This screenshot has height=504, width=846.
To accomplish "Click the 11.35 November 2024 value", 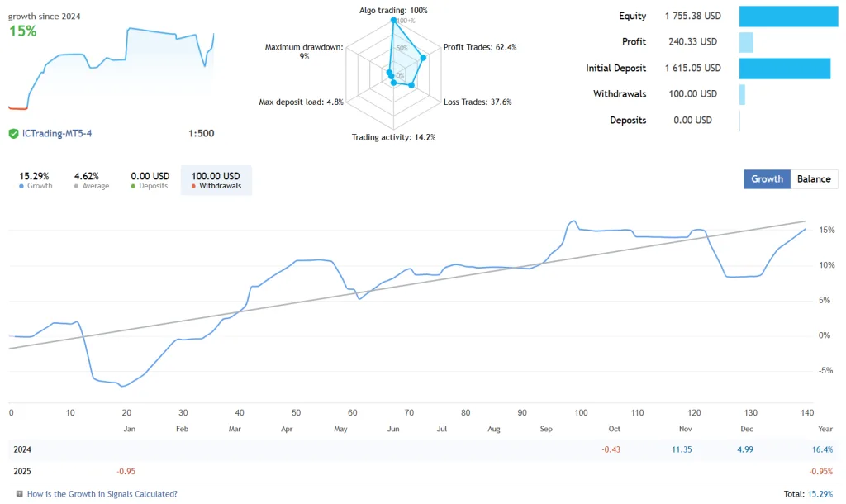I will tap(682, 449).
